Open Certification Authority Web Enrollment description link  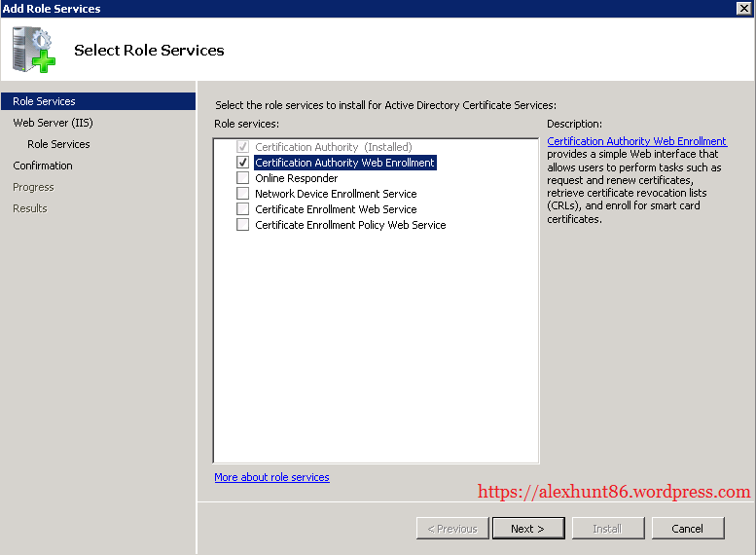(637, 141)
